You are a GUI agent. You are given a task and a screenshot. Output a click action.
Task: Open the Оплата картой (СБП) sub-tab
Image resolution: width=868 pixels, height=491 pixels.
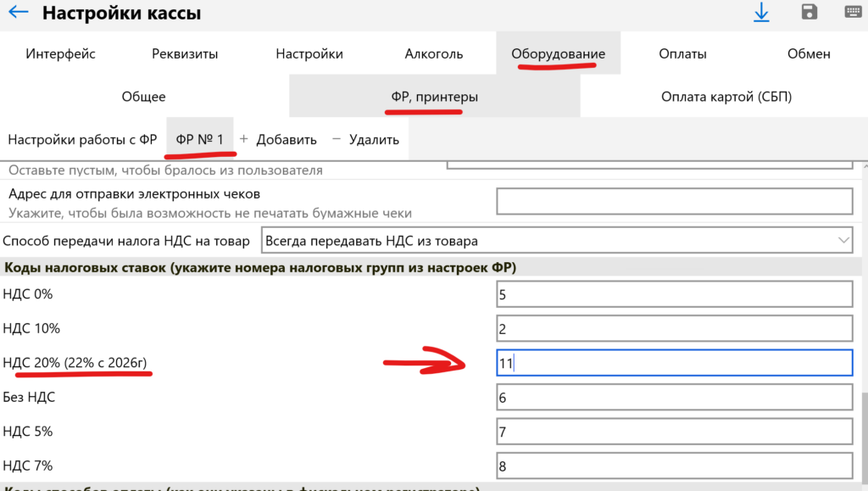click(x=726, y=97)
